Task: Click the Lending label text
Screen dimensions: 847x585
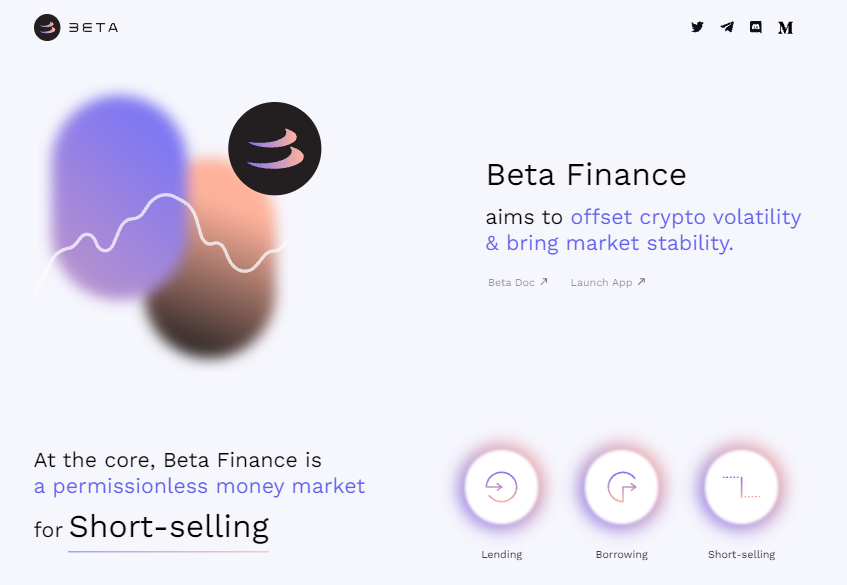Action: 501,554
